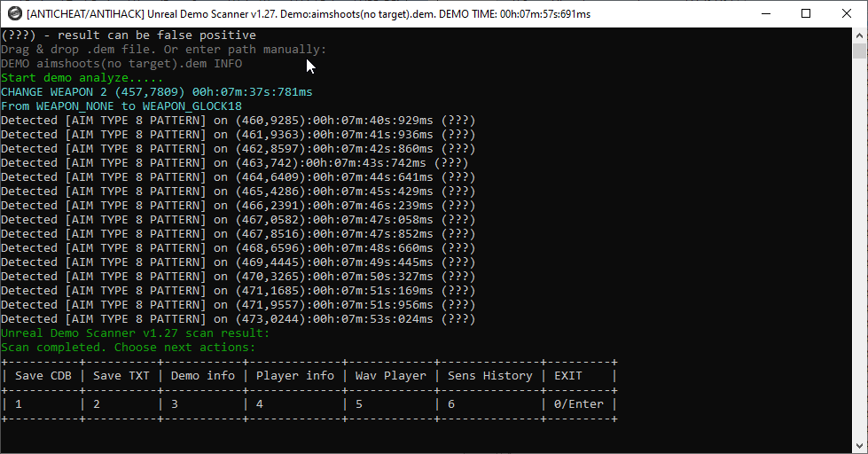Click detection line at 00h:07m:45s:429ms
The image size is (868, 454).
tap(238, 192)
